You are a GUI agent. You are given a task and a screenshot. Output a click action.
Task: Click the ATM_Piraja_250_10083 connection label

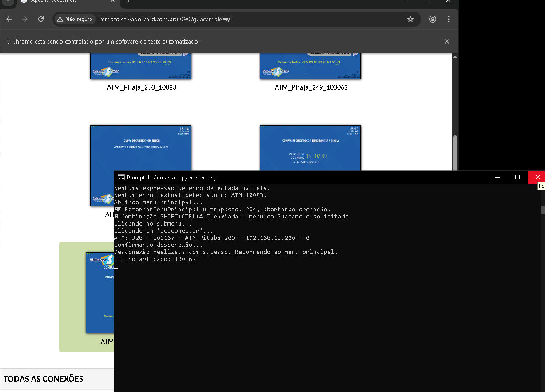pos(141,87)
